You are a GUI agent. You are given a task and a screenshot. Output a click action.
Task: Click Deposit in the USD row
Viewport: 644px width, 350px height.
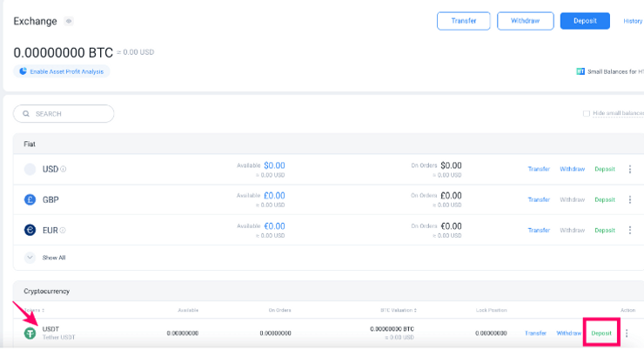(605, 169)
